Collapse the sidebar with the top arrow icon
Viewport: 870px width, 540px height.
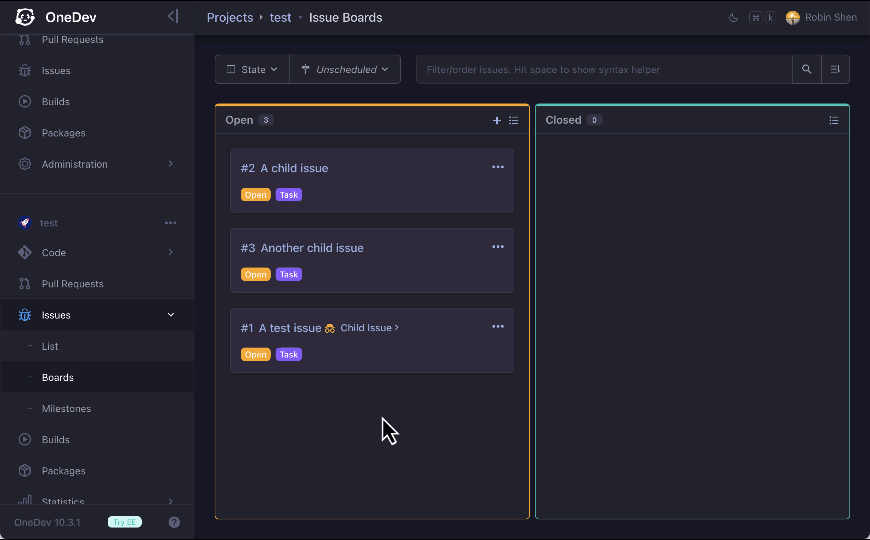coord(173,17)
